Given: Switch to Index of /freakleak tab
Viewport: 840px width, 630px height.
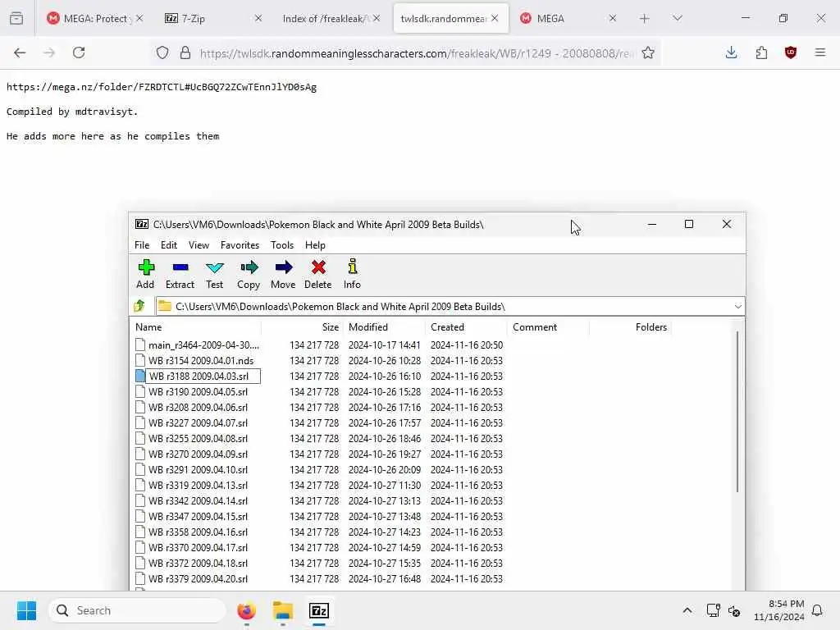Looking at the screenshot, I should tap(324, 18).
